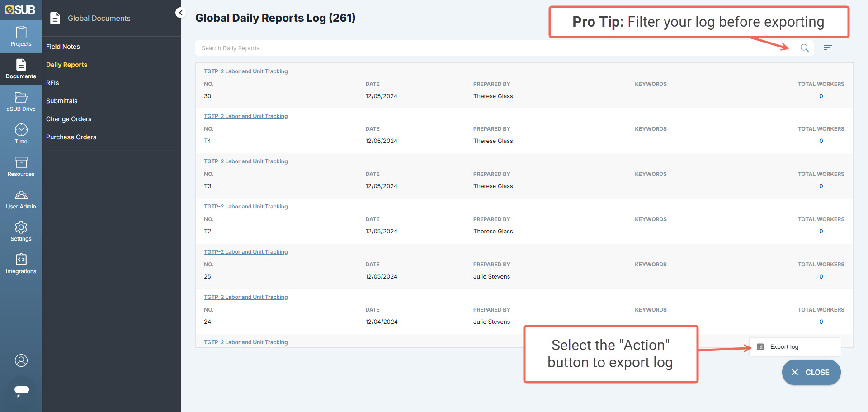Collapse the Global Documents side panel
868x412 pixels.
(180, 13)
